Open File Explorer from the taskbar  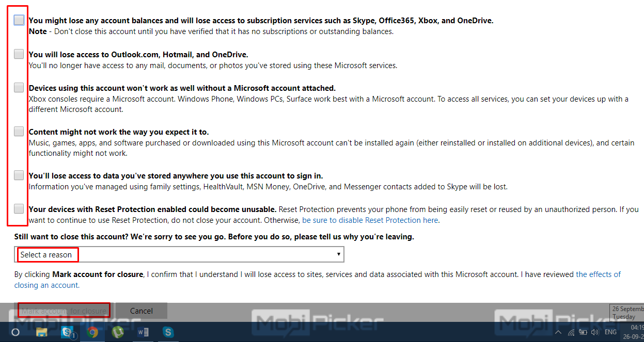pyautogui.click(x=41, y=332)
